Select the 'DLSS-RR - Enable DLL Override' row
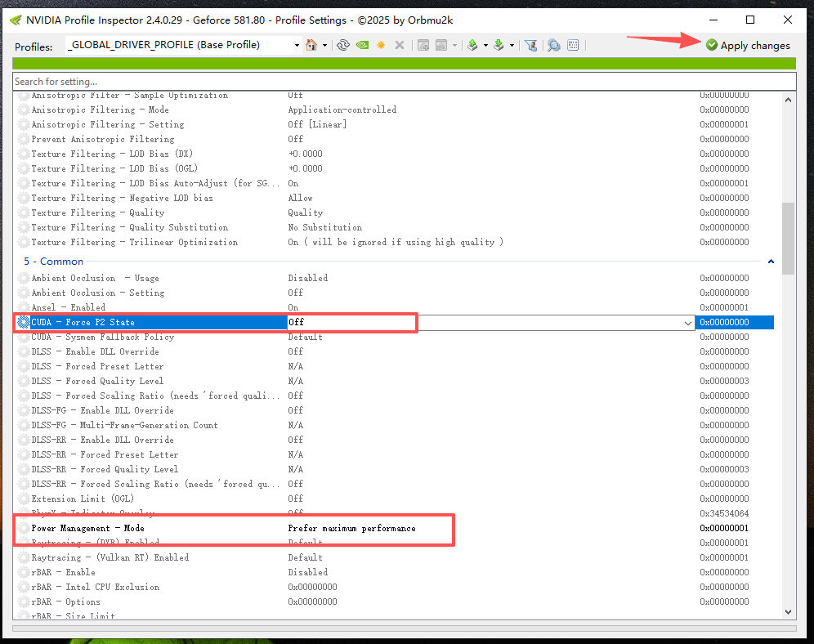Screen dimensions: 814x644 (x=395, y=440)
